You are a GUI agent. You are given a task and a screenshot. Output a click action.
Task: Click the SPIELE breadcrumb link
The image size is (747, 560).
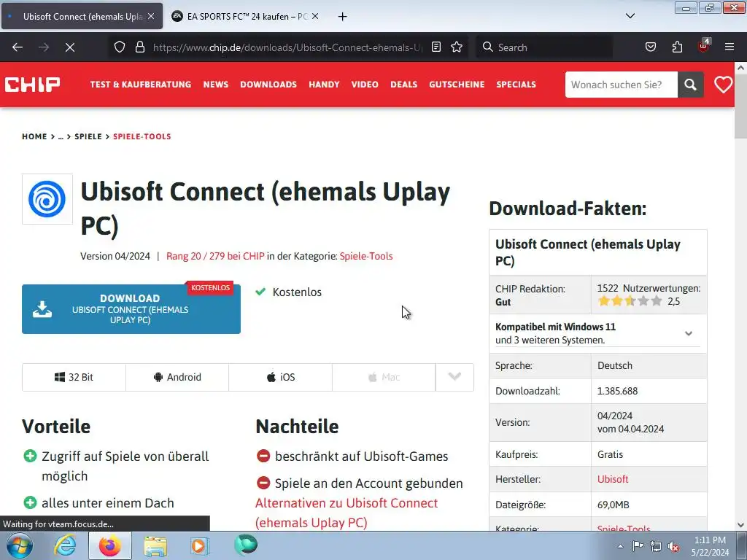click(x=88, y=136)
